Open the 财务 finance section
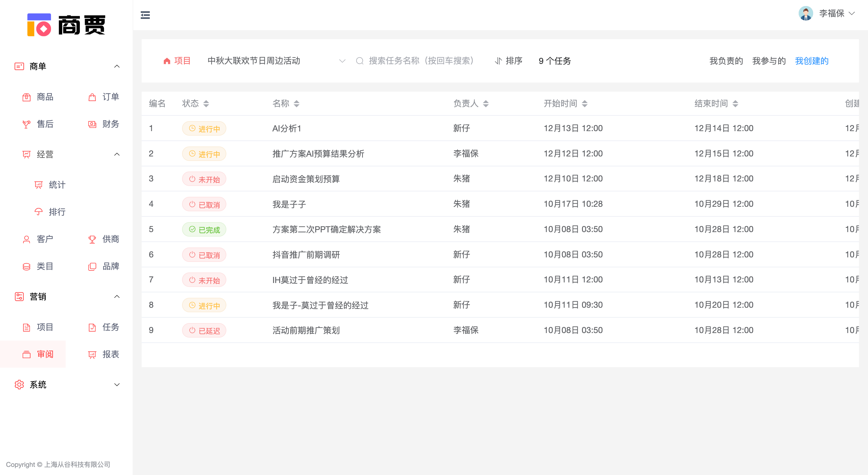The image size is (868, 475). (x=111, y=124)
